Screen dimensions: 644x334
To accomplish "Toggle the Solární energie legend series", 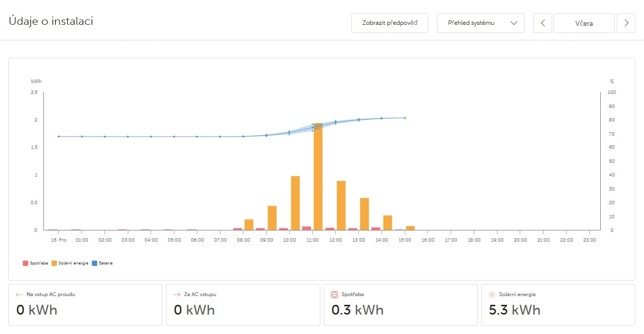I will (73, 263).
